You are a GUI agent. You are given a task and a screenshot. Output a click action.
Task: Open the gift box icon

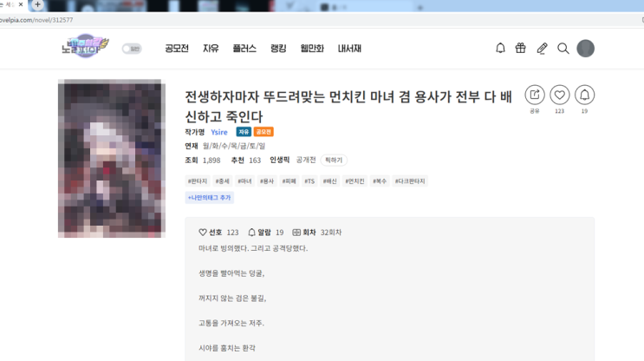click(x=520, y=49)
